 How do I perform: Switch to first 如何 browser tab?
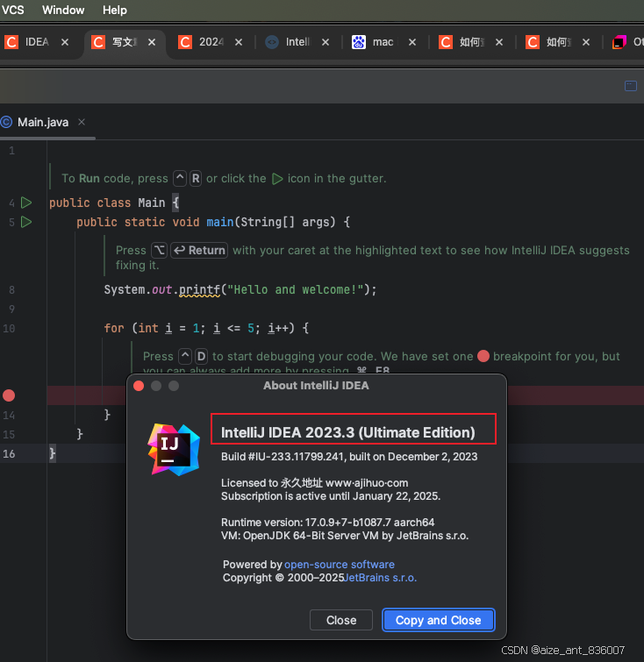(x=471, y=42)
